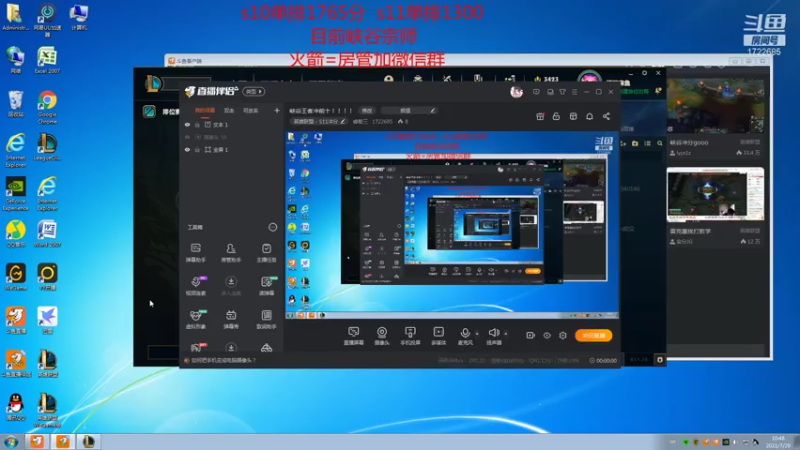Open the 弹幕助手 tool in the toolbox
This screenshot has height=450, width=800.
click(195, 253)
